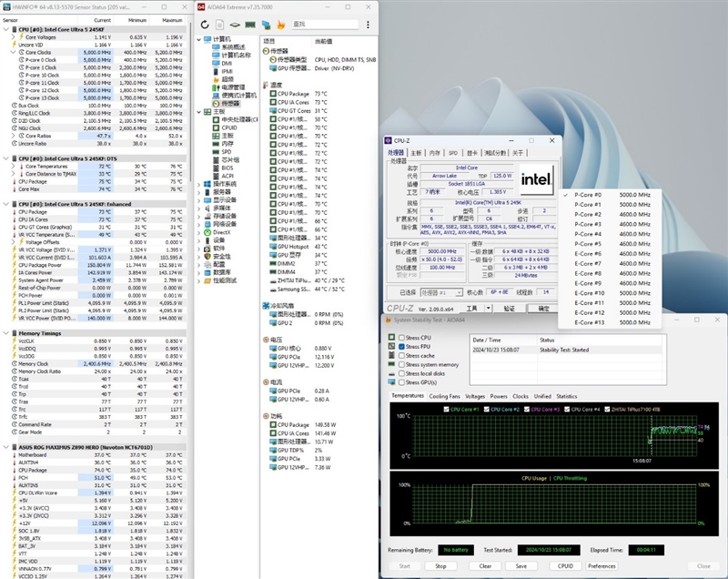Expand the DirectX node in AIDA64 tree
The width and height of the screenshot is (728, 579).
tap(198, 232)
